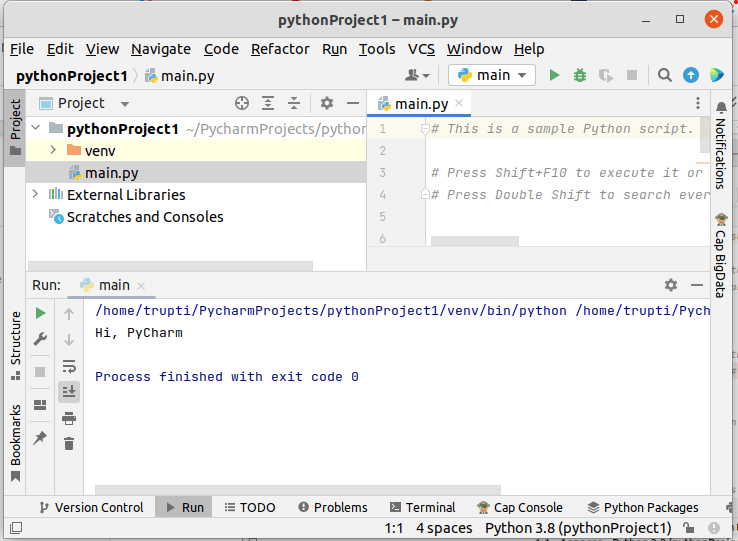The image size is (738, 541).
Task: Open the main run configuration dropdown
Action: 492,75
